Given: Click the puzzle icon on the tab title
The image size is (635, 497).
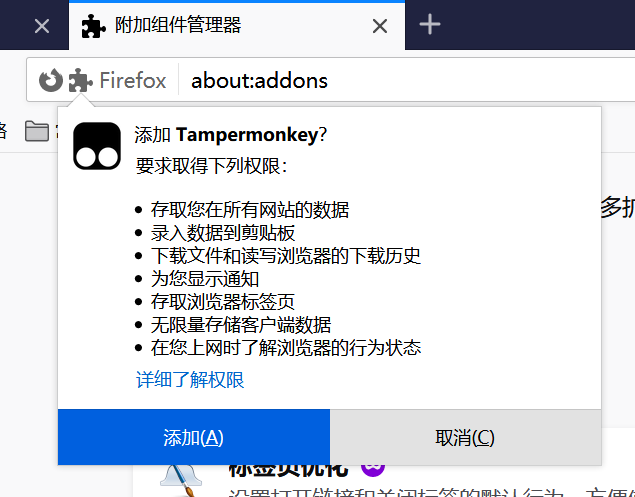Looking at the screenshot, I should point(94,26).
